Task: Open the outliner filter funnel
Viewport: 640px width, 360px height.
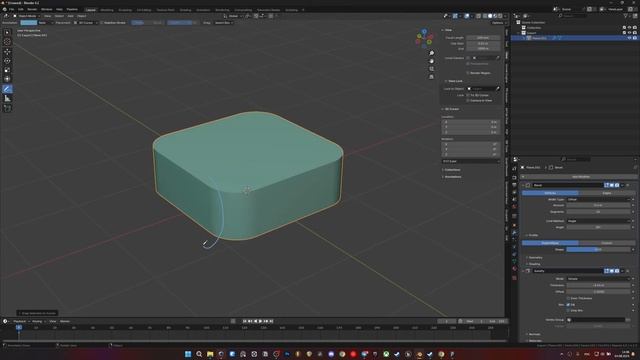Action: tap(626, 16)
